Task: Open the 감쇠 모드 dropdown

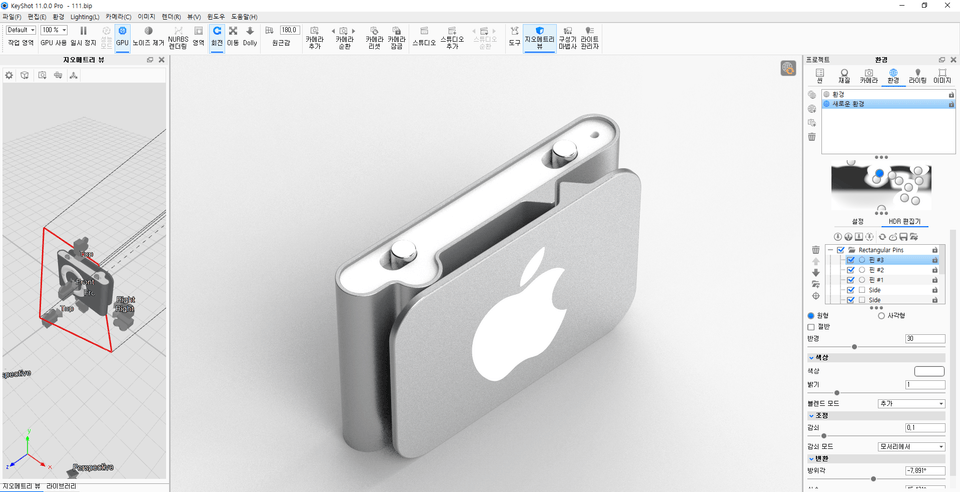Action: (912, 447)
